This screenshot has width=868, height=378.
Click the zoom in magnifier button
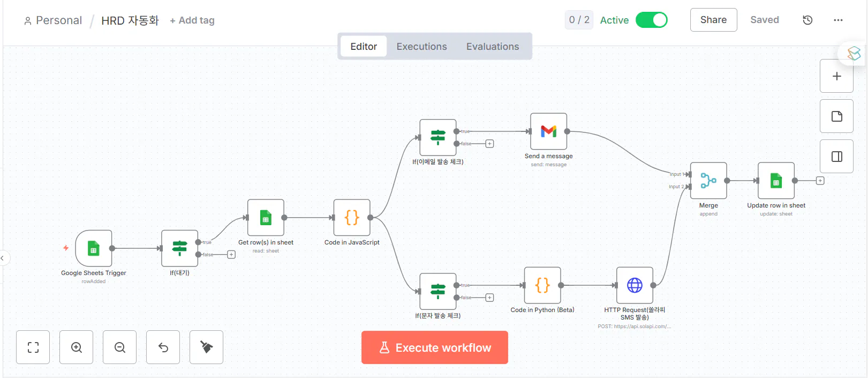[x=77, y=347]
